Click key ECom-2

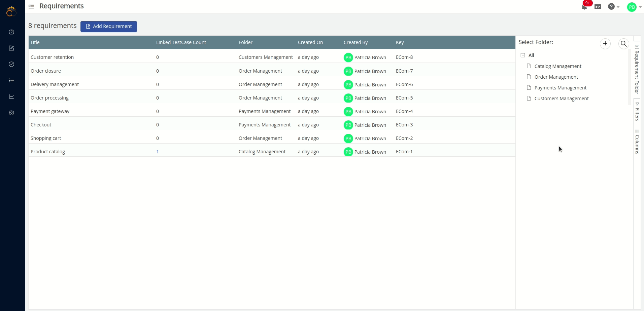404,138
